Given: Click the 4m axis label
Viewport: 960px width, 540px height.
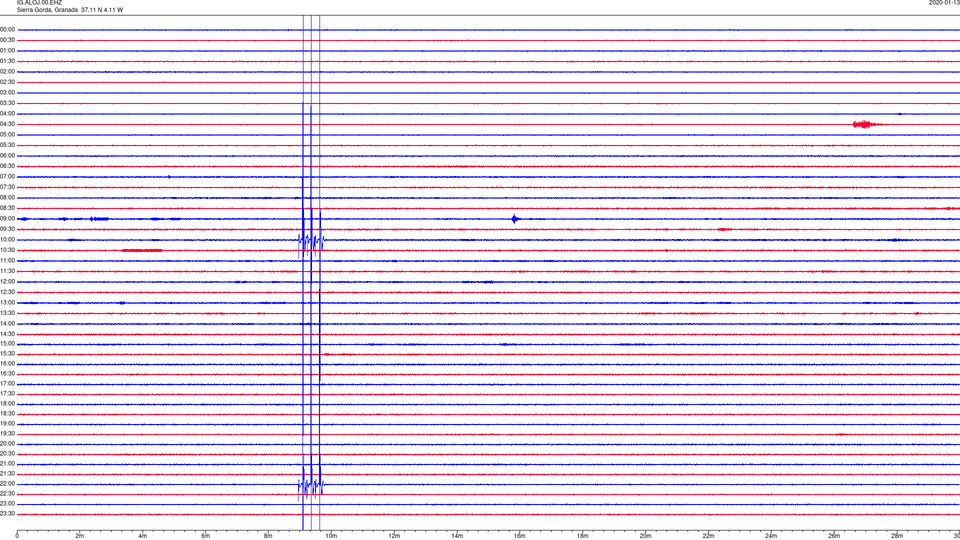Looking at the screenshot, I should point(143,536).
